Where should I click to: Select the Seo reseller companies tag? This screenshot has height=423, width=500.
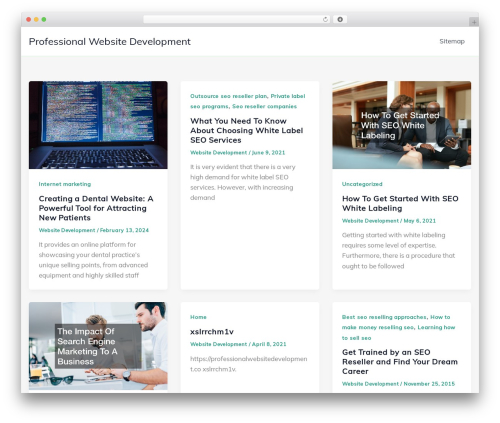click(264, 106)
